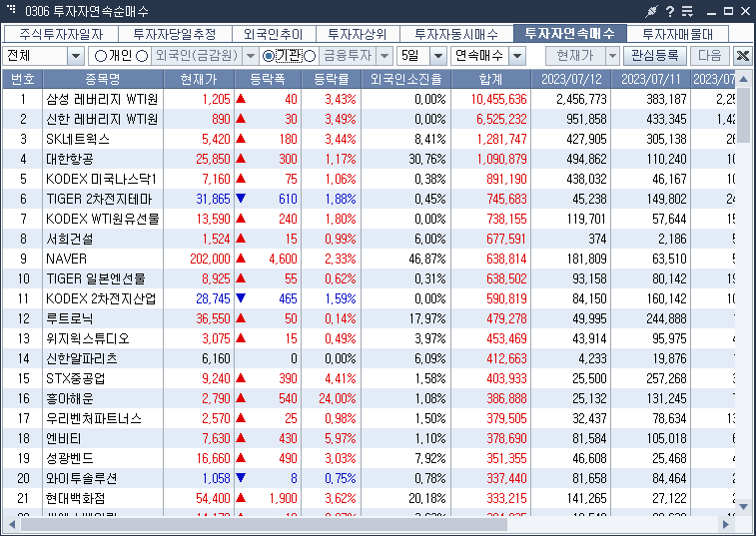Expand the 현재가 dropdown arrow
This screenshot has height=536, width=756.
pos(612,56)
